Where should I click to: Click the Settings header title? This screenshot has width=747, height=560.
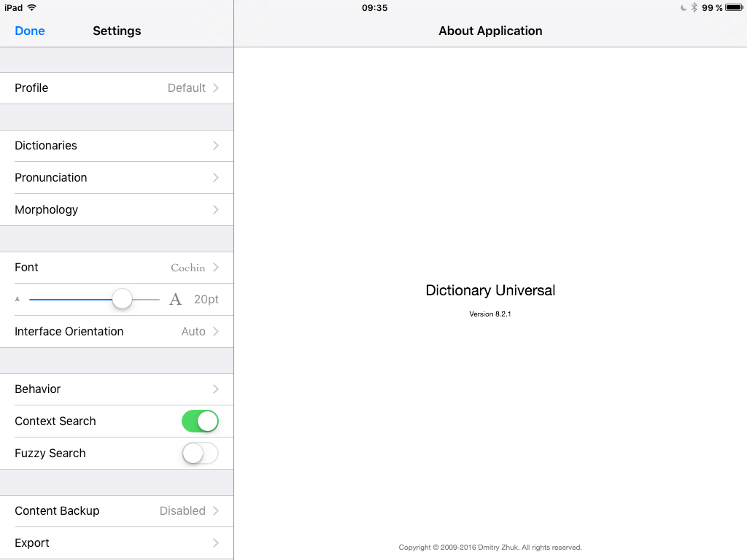[117, 31]
